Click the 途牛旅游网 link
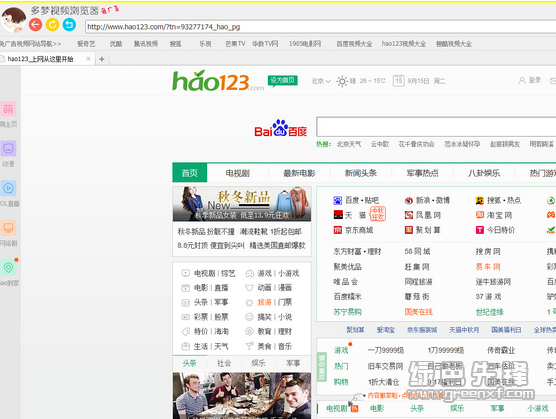 [x=493, y=282]
